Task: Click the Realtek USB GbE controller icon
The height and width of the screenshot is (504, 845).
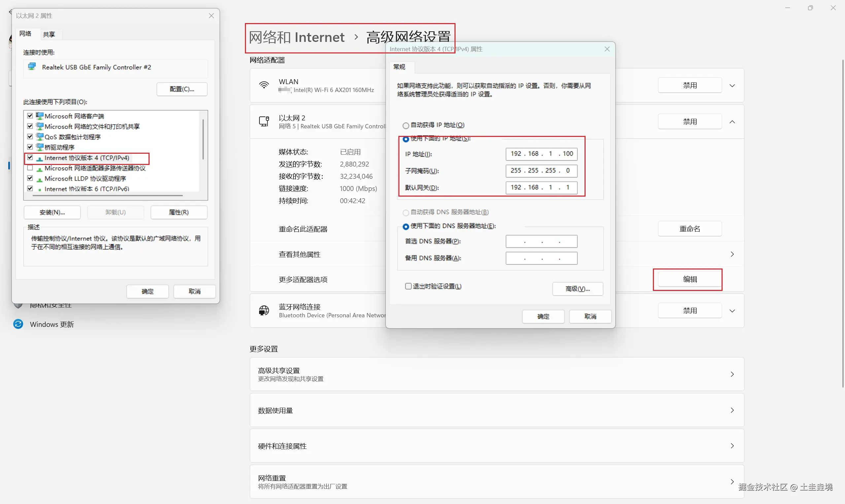Action: point(32,67)
